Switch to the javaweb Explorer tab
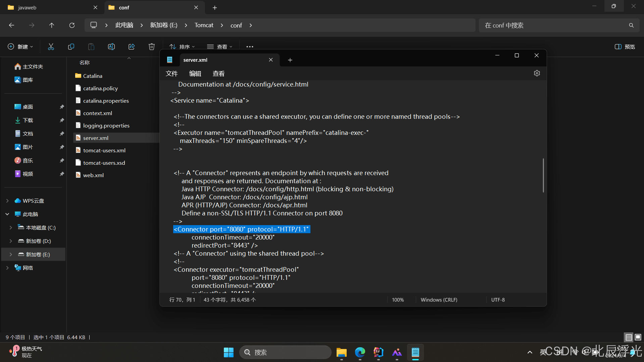Screen dimensions: 644x362 (x=52, y=7)
